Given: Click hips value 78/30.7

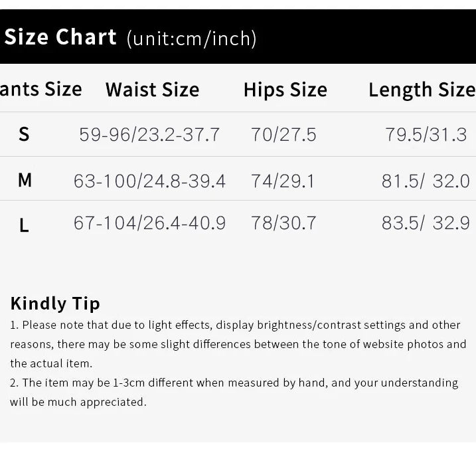Looking at the screenshot, I should pos(283,223).
